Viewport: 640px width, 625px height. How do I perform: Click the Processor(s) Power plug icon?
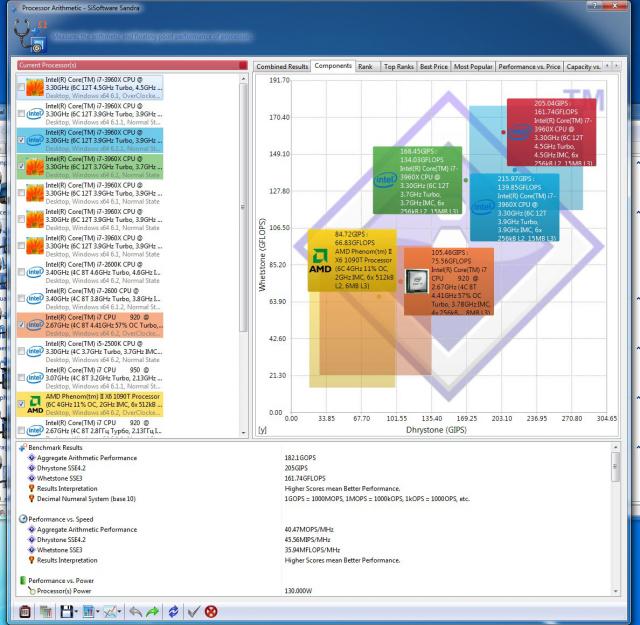point(31,591)
